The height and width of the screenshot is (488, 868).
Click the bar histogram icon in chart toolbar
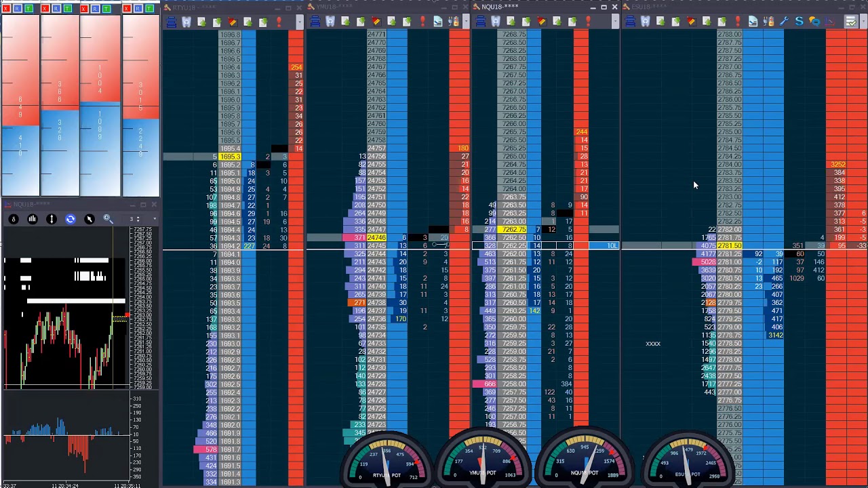[x=32, y=219]
